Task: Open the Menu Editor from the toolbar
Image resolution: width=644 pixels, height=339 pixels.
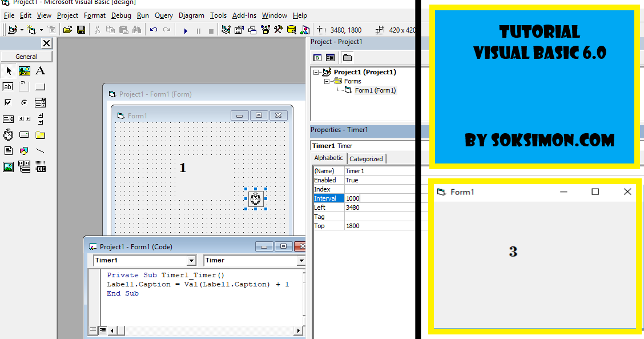Action: click(x=52, y=29)
